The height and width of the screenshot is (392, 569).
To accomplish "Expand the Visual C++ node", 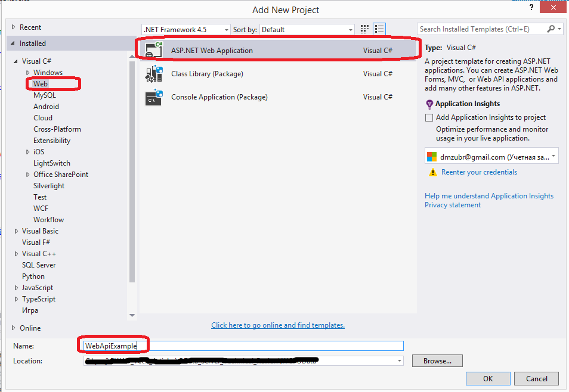I will click(16, 254).
